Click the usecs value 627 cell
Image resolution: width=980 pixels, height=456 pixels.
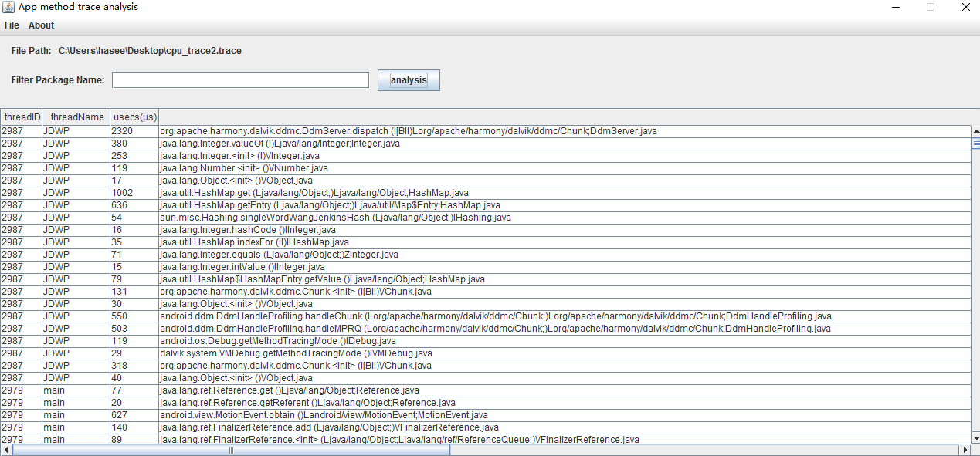coord(134,415)
